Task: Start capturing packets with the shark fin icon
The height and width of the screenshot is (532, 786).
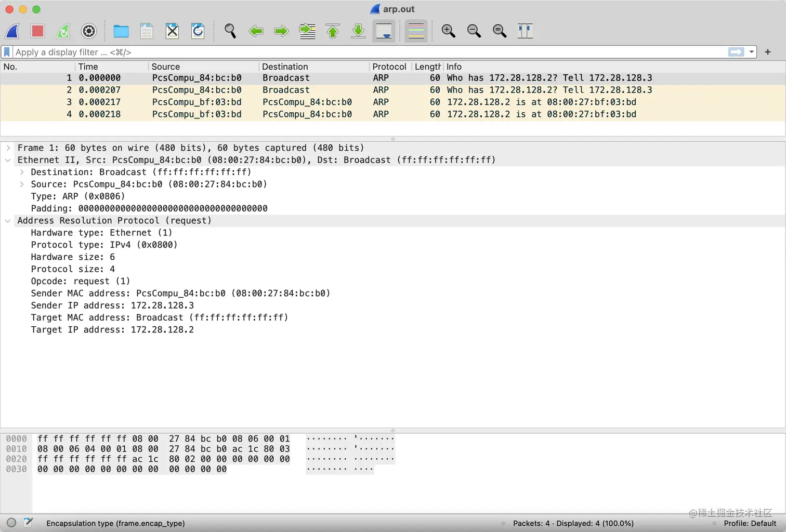Action: coord(12,31)
